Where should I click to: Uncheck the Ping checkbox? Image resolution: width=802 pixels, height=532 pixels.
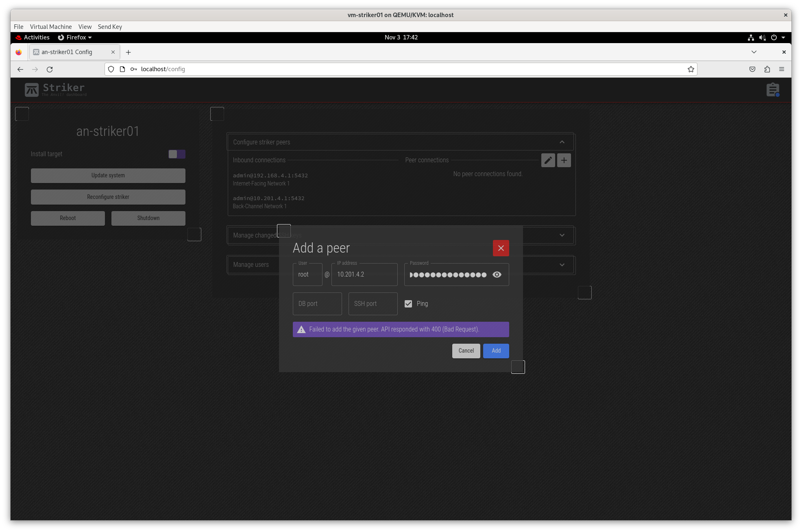tap(408, 304)
